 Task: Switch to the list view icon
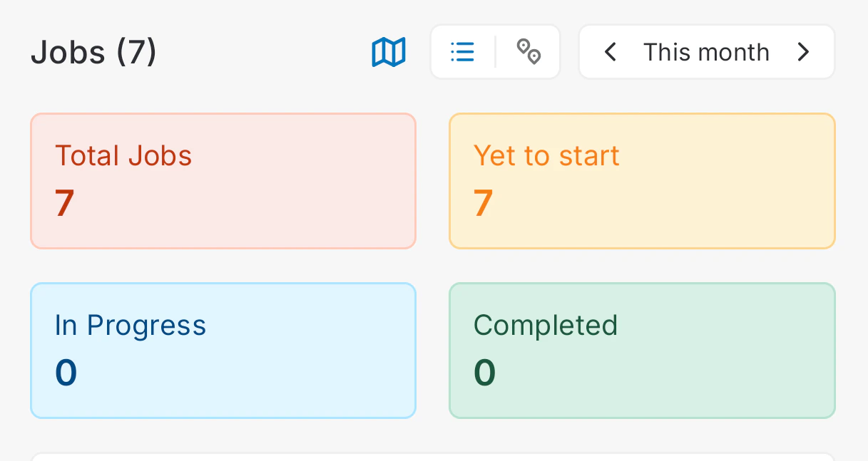click(463, 52)
